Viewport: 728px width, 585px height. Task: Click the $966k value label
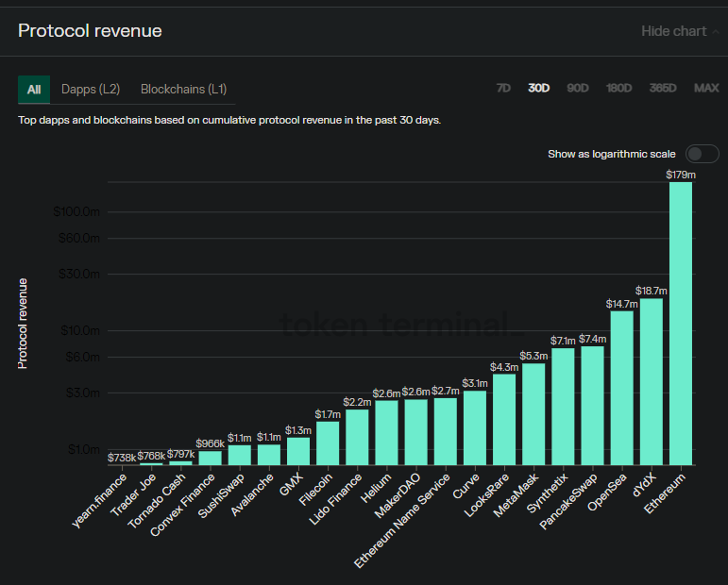[x=210, y=443]
